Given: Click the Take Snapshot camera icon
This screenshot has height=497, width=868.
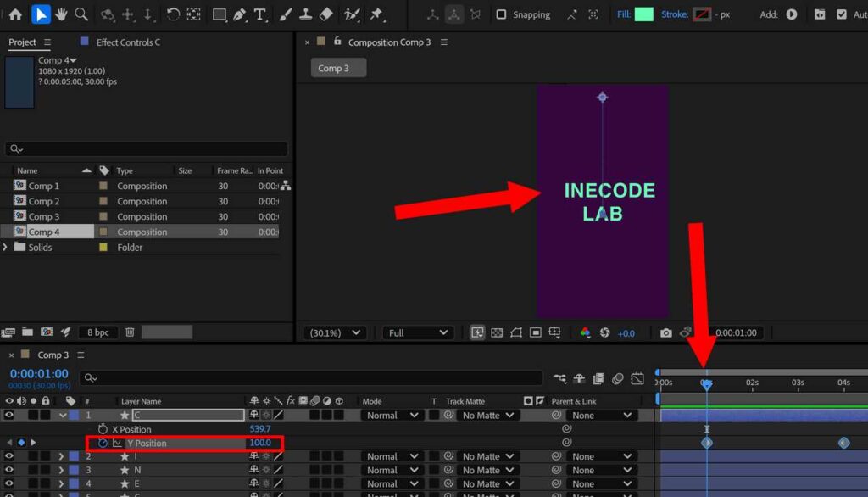Looking at the screenshot, I should [666, 332].
